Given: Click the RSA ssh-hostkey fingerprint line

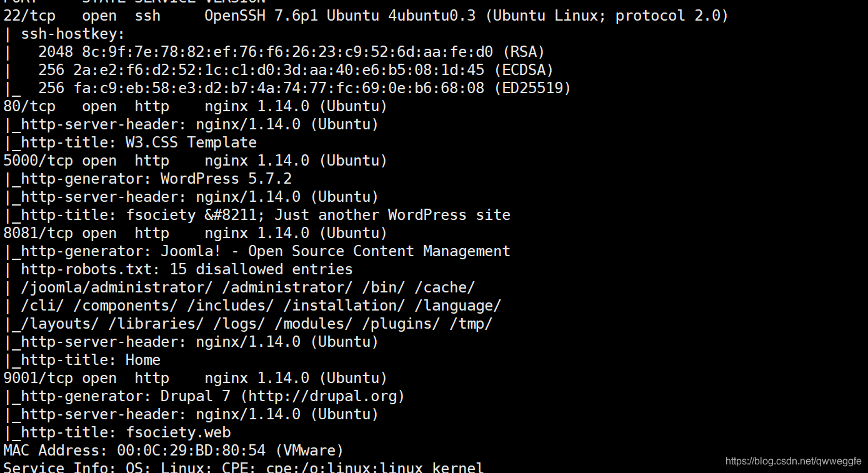Looking at the screenshot, I should (274, 52).
